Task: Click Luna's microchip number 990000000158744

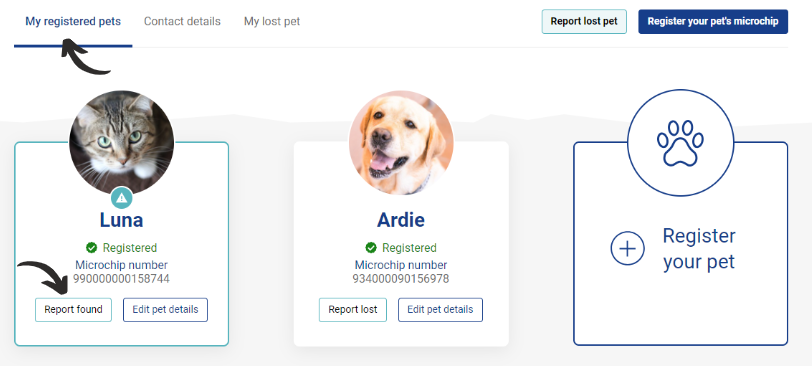Action: pos(121,279)
